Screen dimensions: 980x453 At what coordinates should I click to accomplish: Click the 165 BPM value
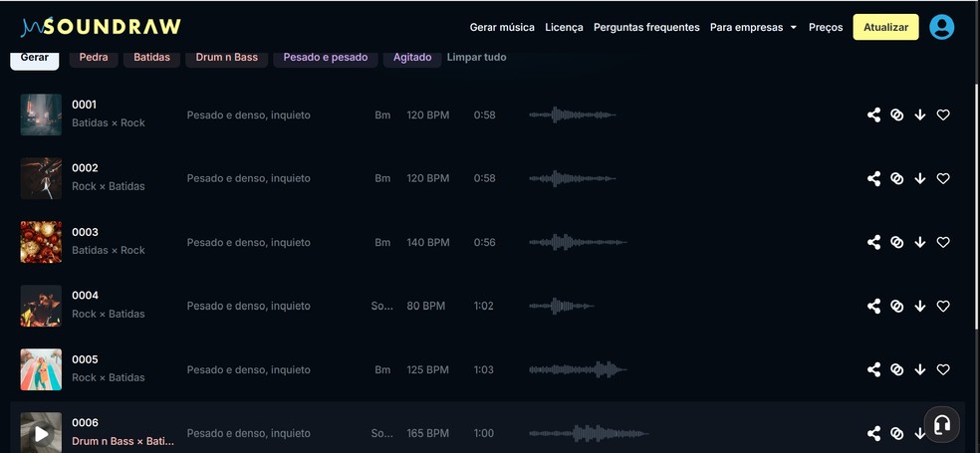(428, 433)
